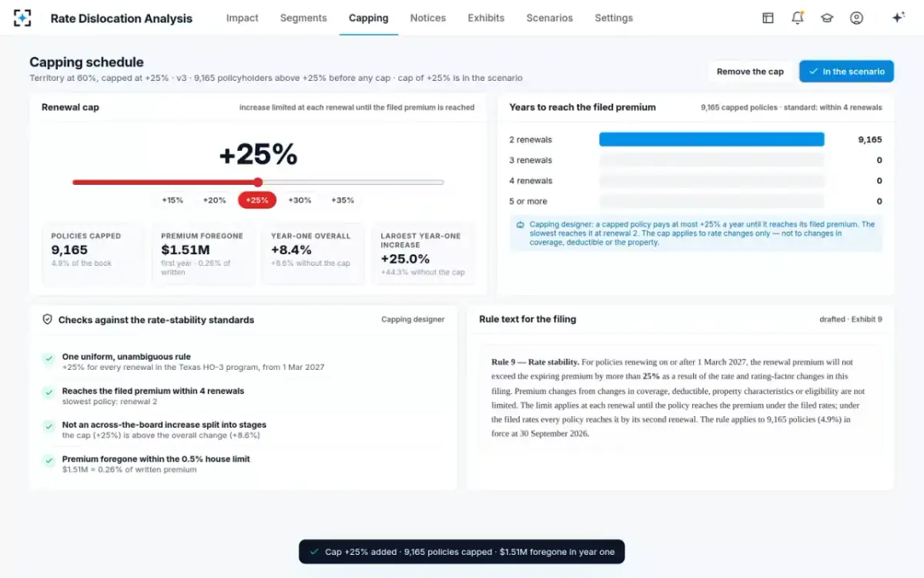The width and height of the screenshot is (924, 578).
Task: Open the Exhibits tab
Action: [x=486, y=18]
